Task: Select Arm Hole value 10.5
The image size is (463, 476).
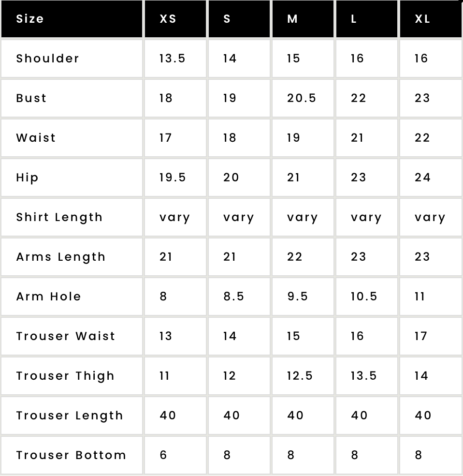Action: click(364, 296)
